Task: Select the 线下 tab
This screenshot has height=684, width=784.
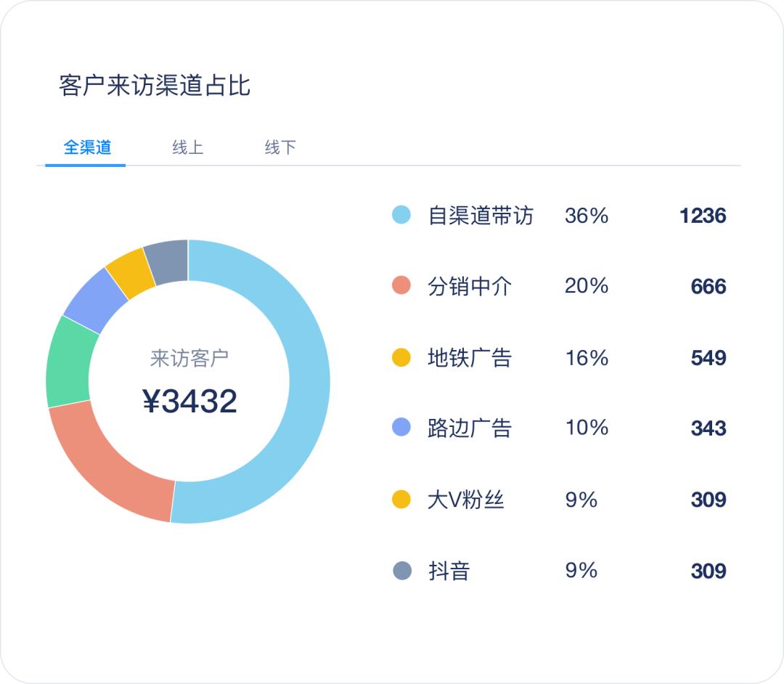Action: pyautogui.click(x=280, y=147)
